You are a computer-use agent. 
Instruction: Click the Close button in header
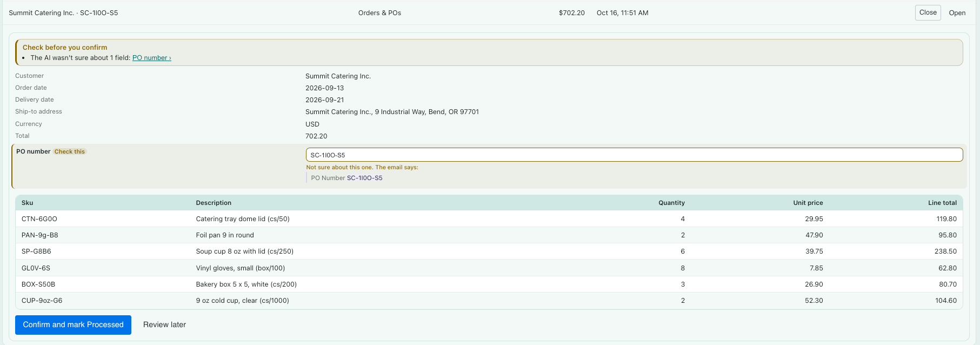pyautogui.click(x=928, y=12)
